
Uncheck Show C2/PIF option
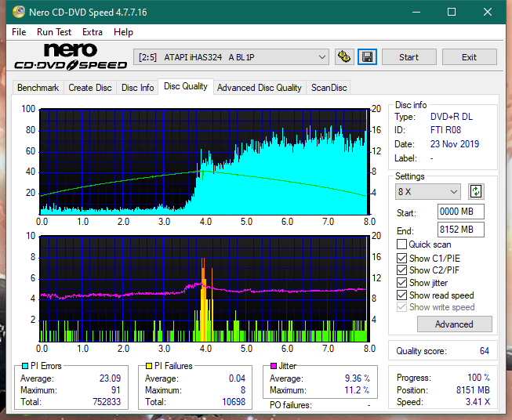(x=401, y=270)
